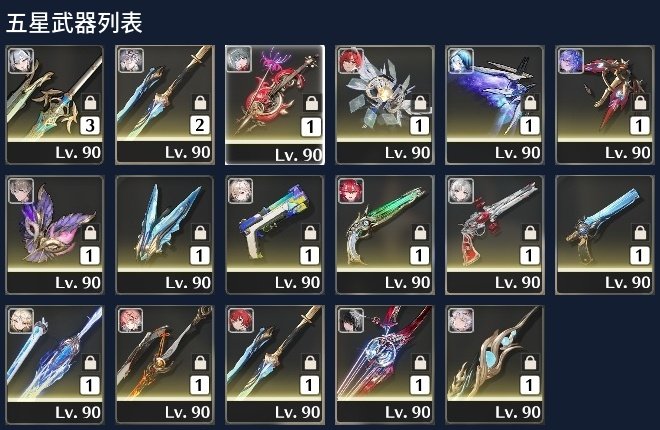Select the blue starry wing weapon
Viewport: 660px width, 430px height.
(x=495, y=105)
